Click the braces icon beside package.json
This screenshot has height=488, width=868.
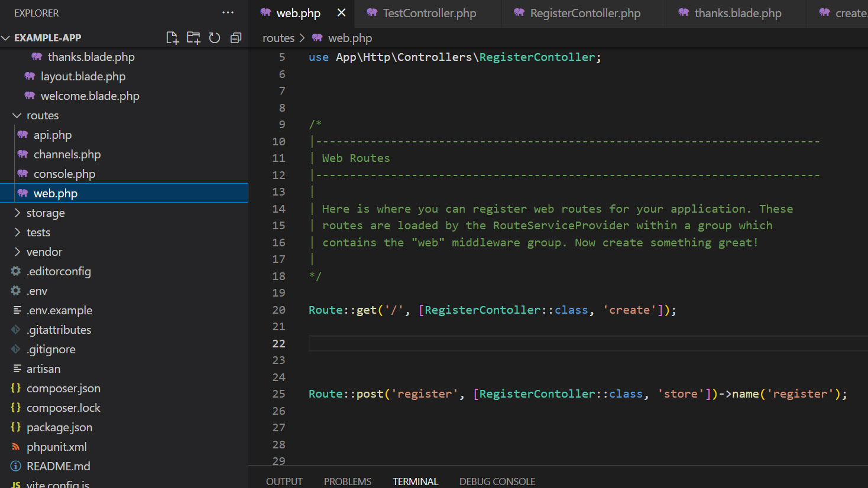click(x=16, y=427)
